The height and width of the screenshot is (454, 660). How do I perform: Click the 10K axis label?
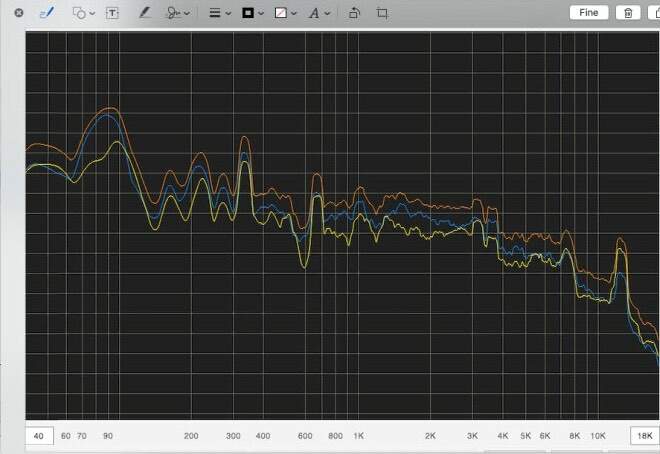(x=598, y=436)
